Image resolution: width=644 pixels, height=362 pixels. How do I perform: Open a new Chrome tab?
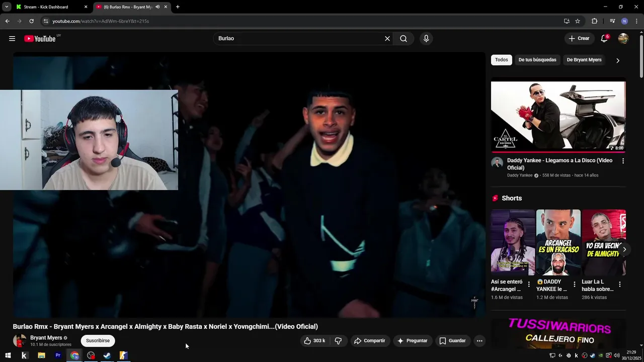pyautogui.click(x=178, y=7)
